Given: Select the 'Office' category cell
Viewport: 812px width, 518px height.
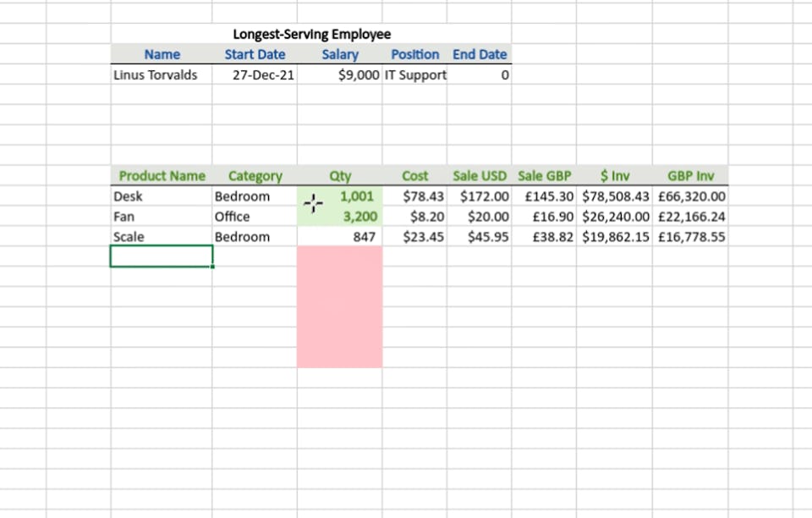Looking at the screenshot, I should pyautogui.click(x=255, y=217).
